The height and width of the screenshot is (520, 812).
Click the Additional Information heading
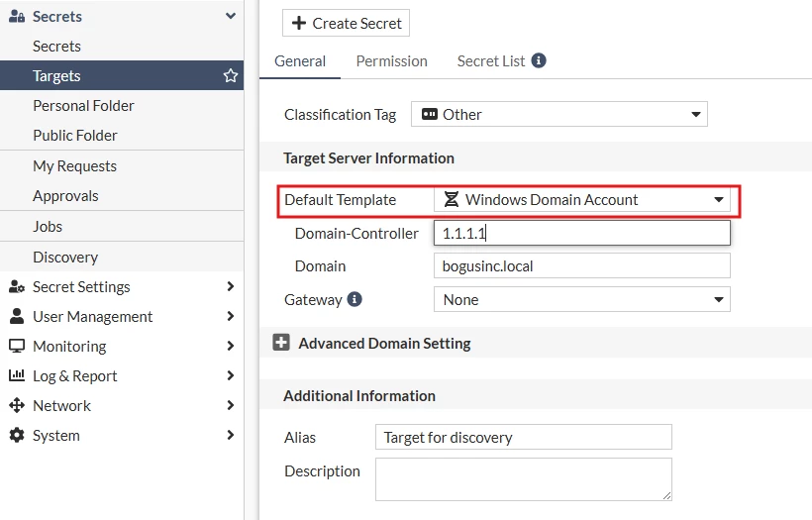359,396
